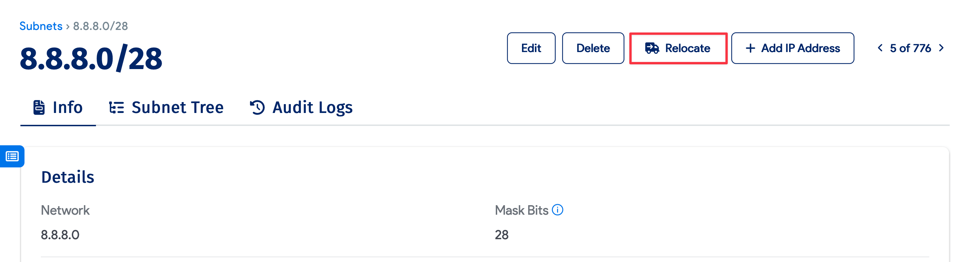The width and height of the screenshot is (980, 262).
Task: Click the Info tab document icon
Action: [x=39, y=108]
